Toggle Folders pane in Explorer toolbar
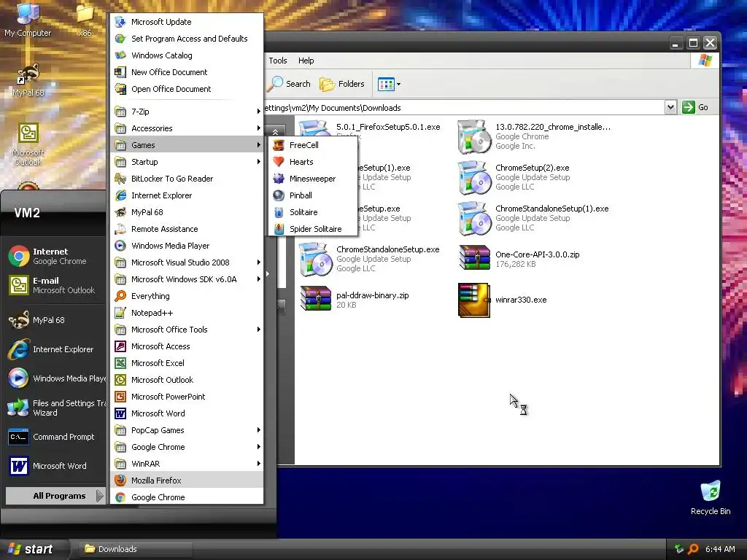Screen dimensions: 747x560 [x=342, y=84]
